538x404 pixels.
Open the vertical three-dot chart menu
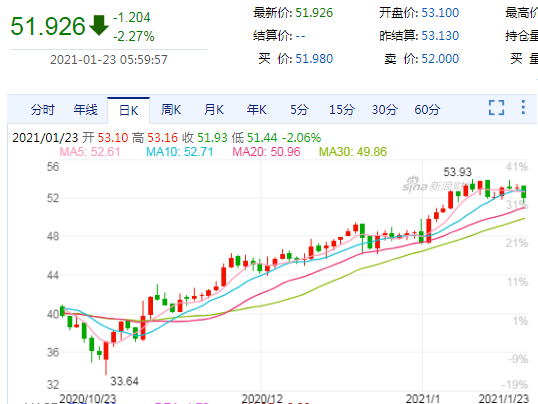pyautogui.click(x=523, y=107)
